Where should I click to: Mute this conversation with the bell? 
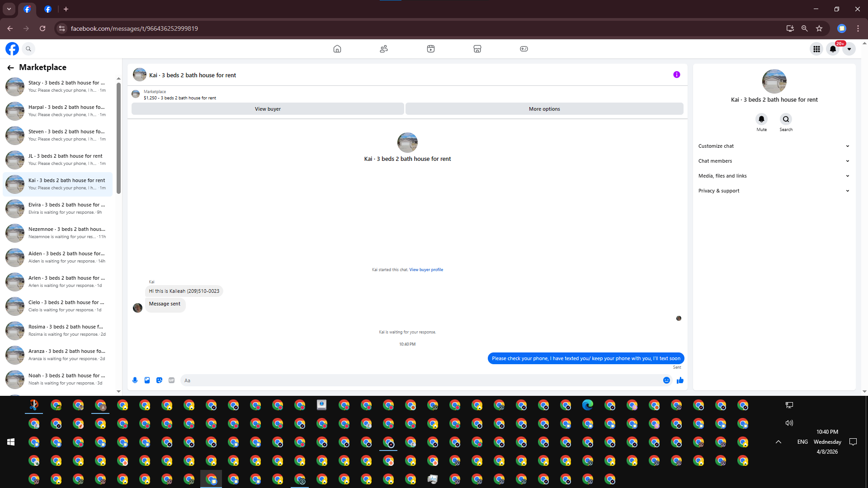761,119
